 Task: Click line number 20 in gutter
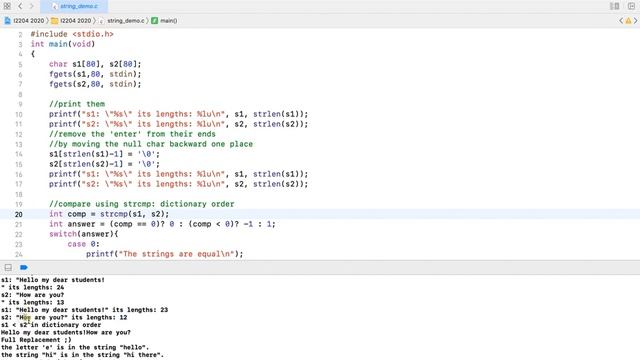point(18,214)
